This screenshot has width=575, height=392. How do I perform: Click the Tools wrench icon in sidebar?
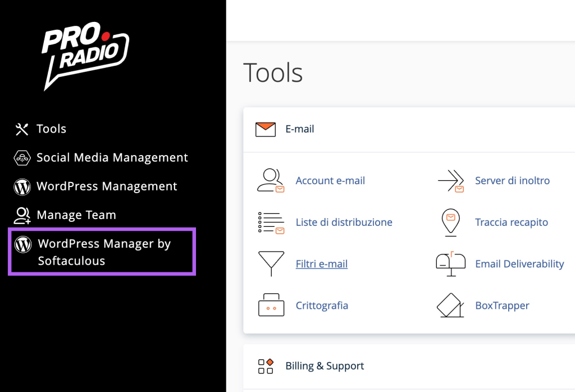[x=21, y=129]
